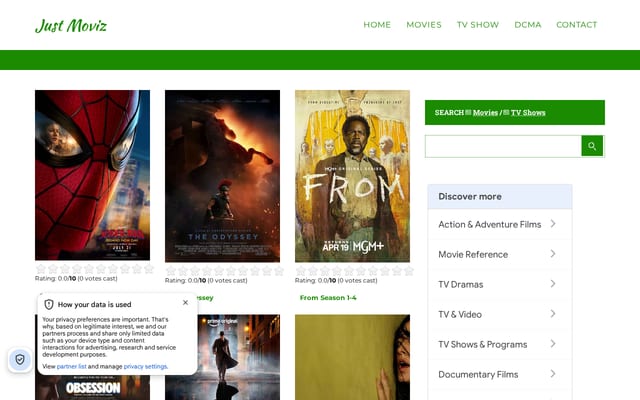Open the FROM poster thumbnail
Screen dimensions: 640x400
click(x=352, y=176)
